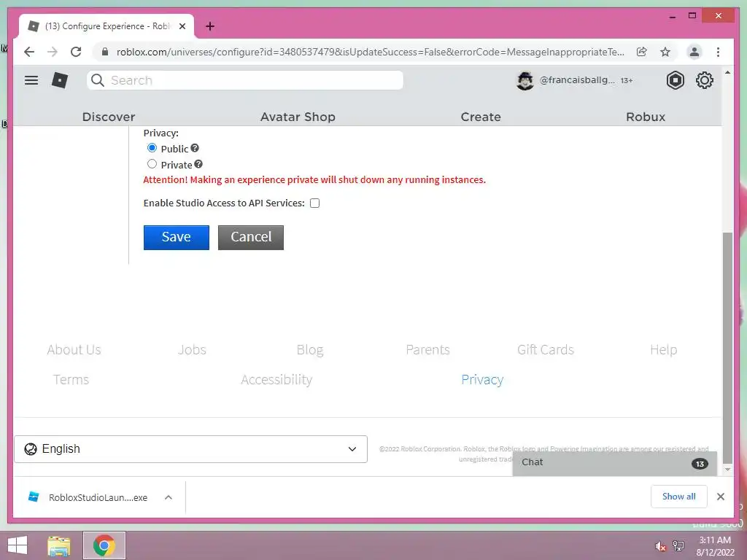Open the Terms footer link

click(71, 379)
